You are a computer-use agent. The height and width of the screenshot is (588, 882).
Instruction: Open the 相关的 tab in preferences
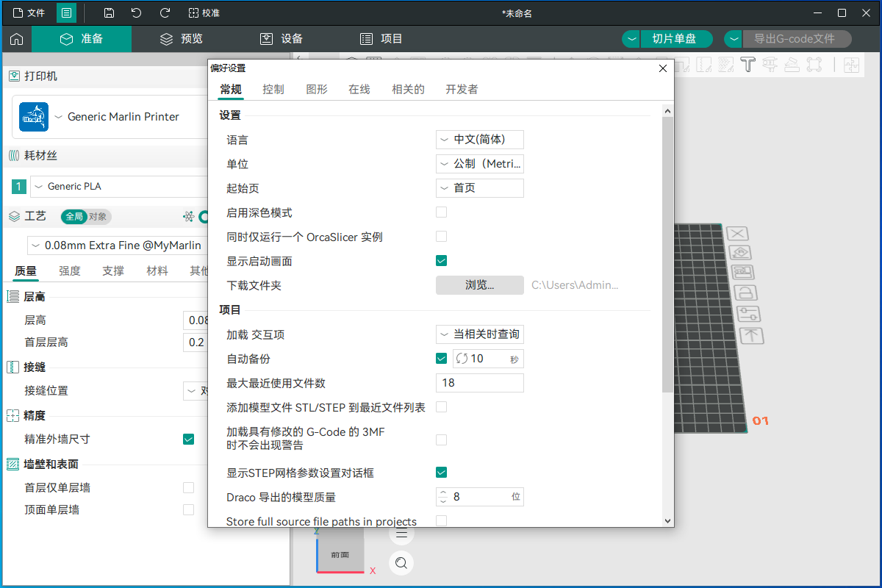pos(408,89)
